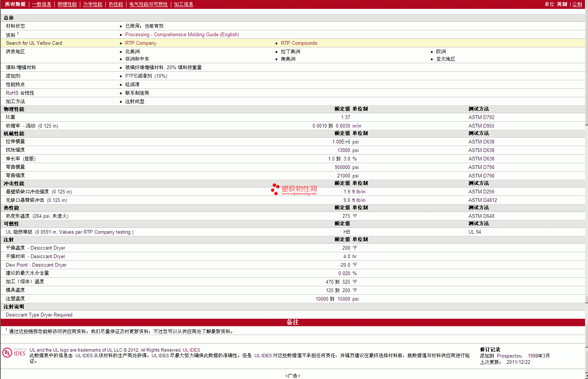The height and width of the screenshot is (379, 588).
Task: Click the UL 94 test method link
Action: coord(474,232)
